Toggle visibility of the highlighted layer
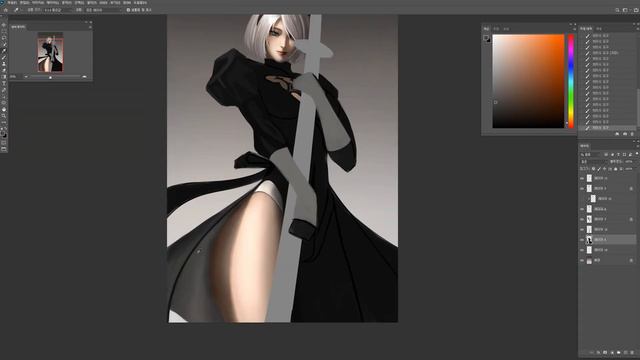This screenshot has width=640, height=360. (582, 240)
